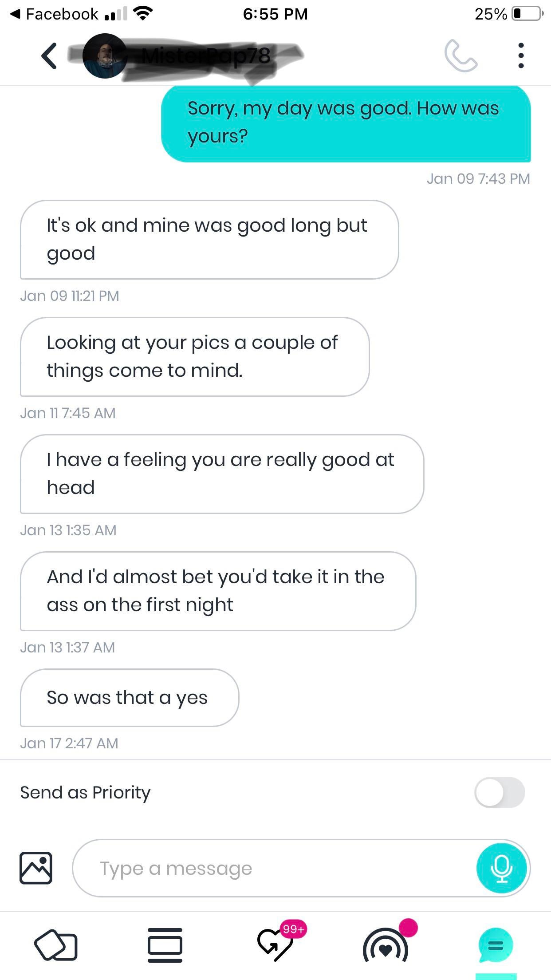Enable the Send as Priority switch

(500, 792)
